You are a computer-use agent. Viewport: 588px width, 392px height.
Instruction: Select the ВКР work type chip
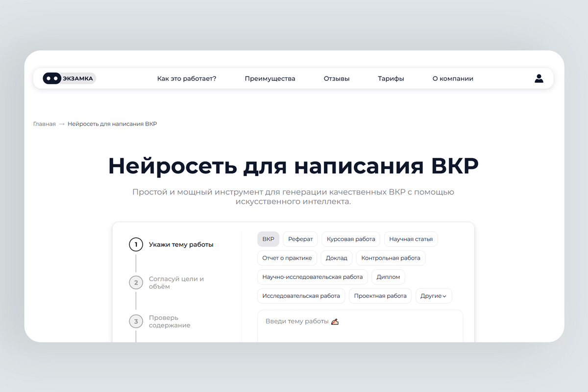pos(268,239)
